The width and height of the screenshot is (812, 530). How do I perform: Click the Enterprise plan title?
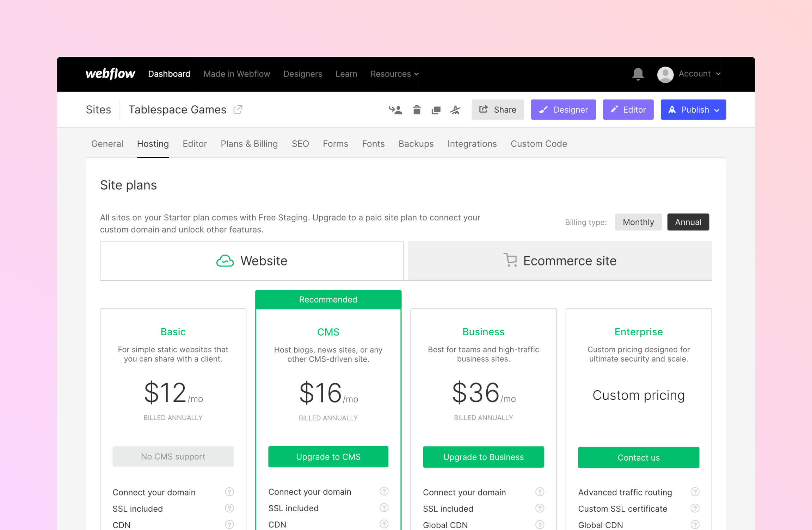pyautogui.click(x=638, y=332)
